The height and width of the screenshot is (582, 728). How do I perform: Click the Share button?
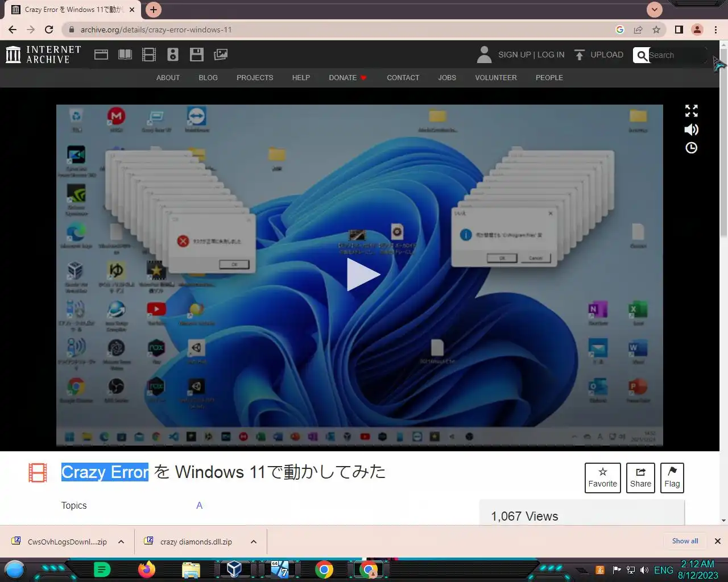pos(640,478)
